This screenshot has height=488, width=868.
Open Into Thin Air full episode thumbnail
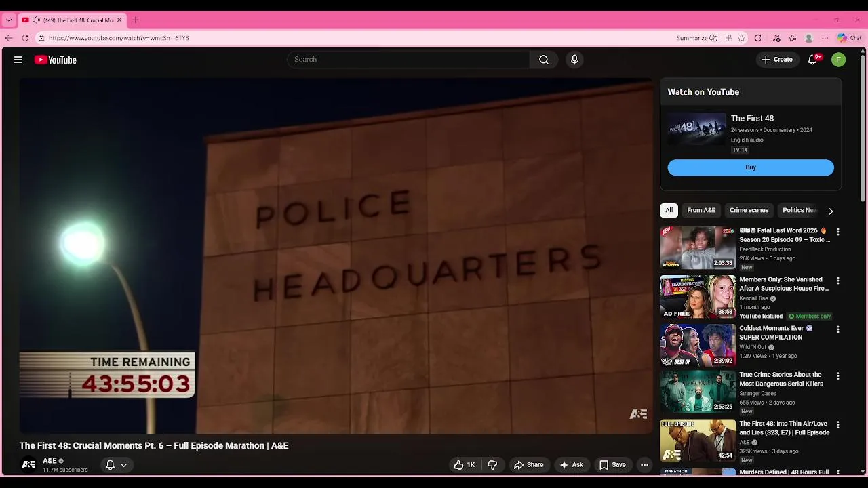[x=698, y=441]
